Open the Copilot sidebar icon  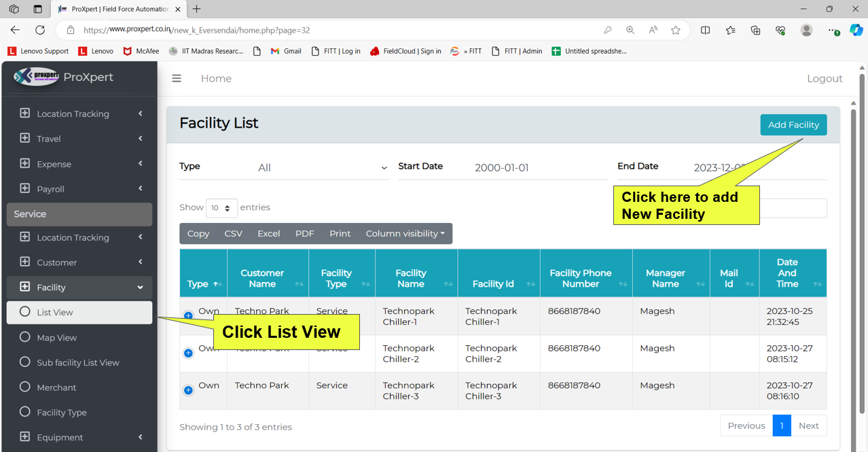click(x=856, y=30)
